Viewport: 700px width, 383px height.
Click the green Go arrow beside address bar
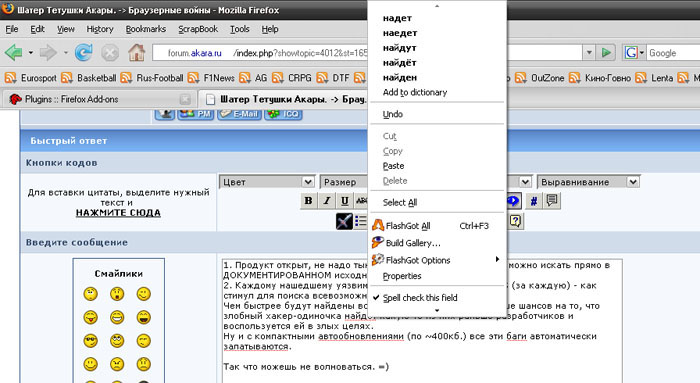[606, 53]
